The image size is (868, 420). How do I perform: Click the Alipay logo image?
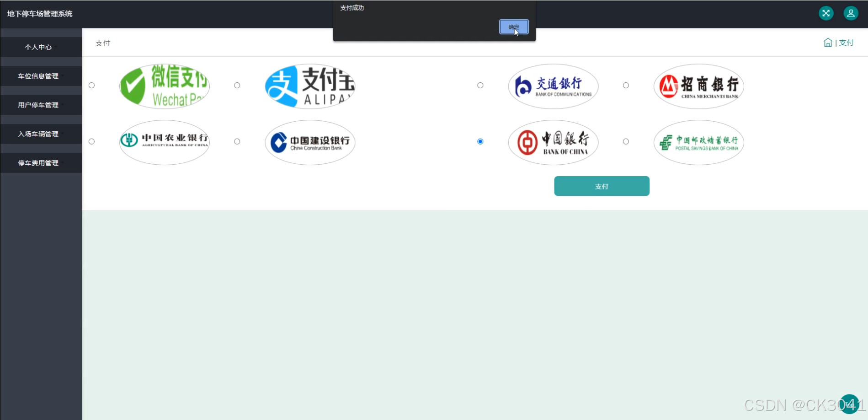[x=310, y=86]
